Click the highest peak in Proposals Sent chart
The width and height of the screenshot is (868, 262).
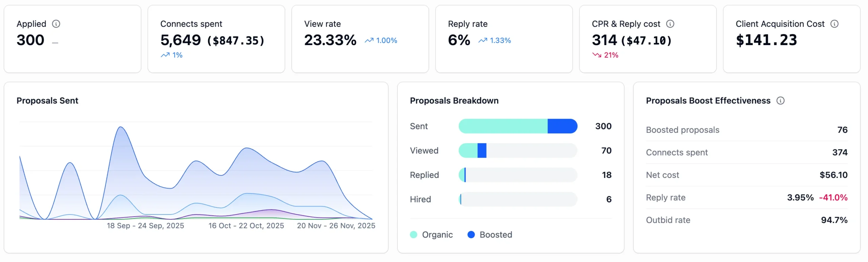click(120, 127)
